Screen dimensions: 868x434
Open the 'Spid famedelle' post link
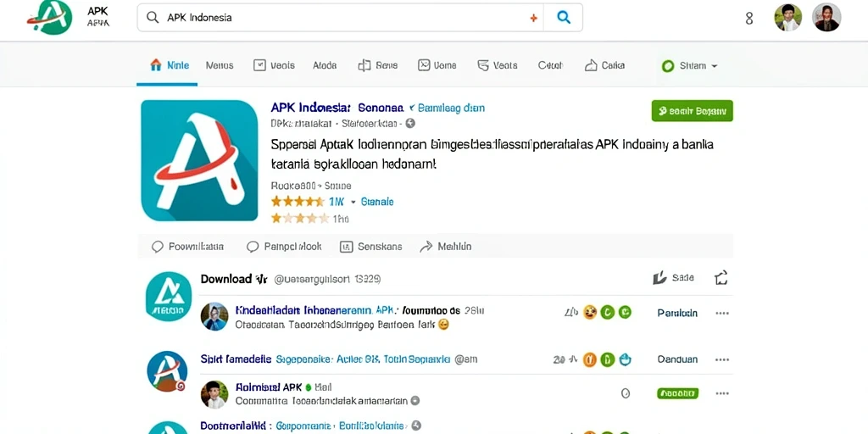(236, 359)
